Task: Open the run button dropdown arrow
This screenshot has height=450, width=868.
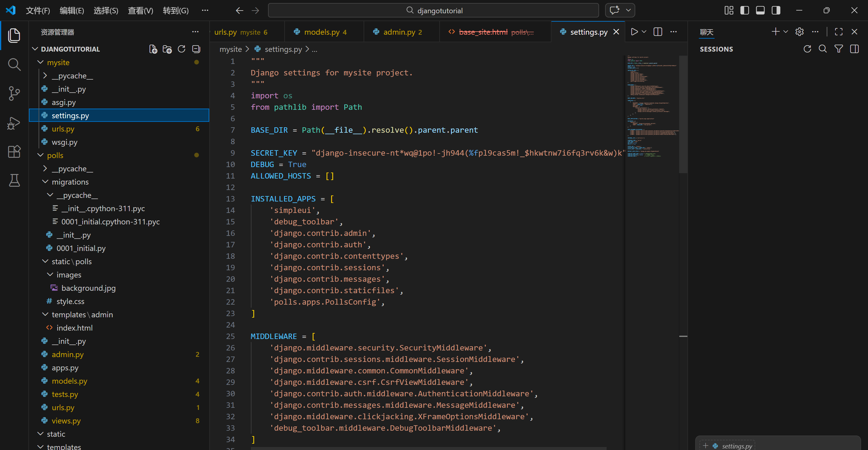Action: click(644, 32)
